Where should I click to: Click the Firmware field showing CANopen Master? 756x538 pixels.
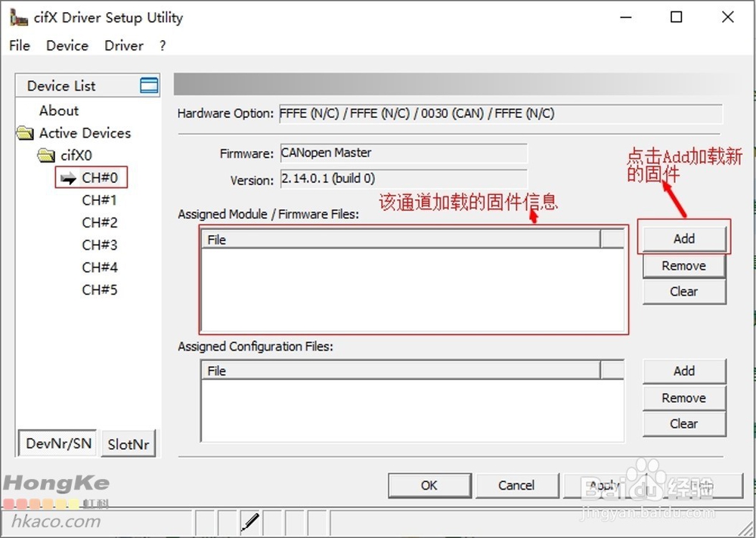click(x=404, y=153)
